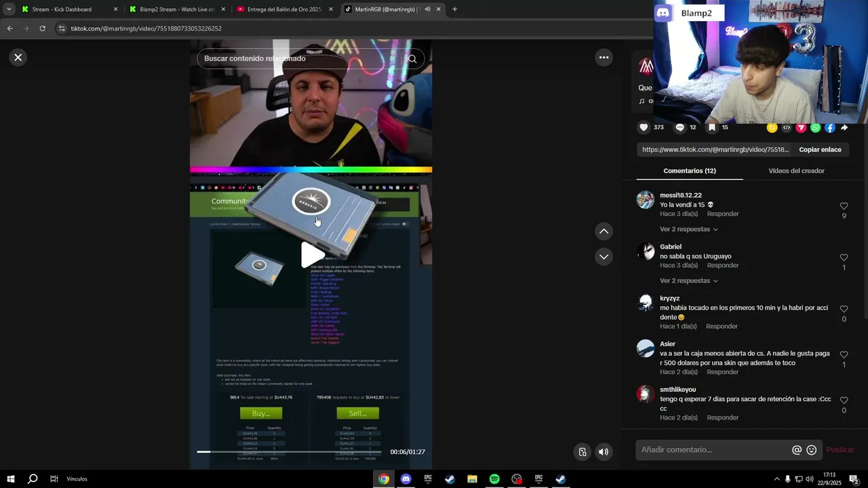
Task: Switch to 'Vídeos del creador' tab
Action: 796,171
